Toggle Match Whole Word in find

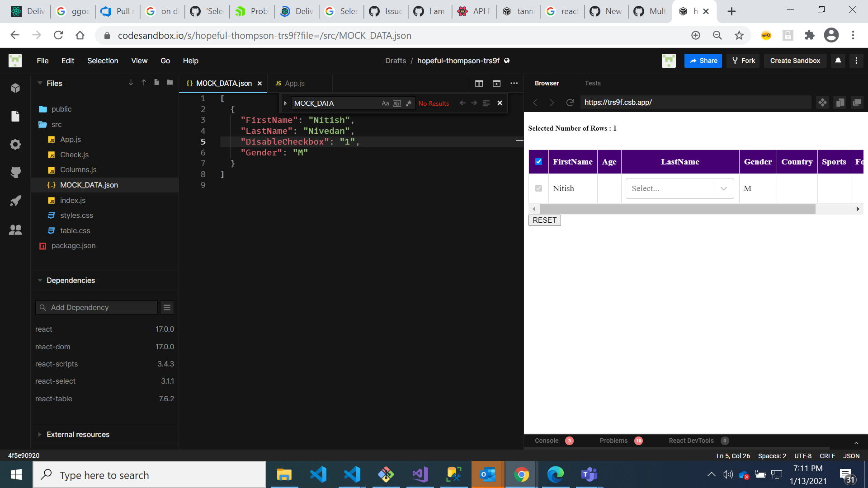coord(397,103)
